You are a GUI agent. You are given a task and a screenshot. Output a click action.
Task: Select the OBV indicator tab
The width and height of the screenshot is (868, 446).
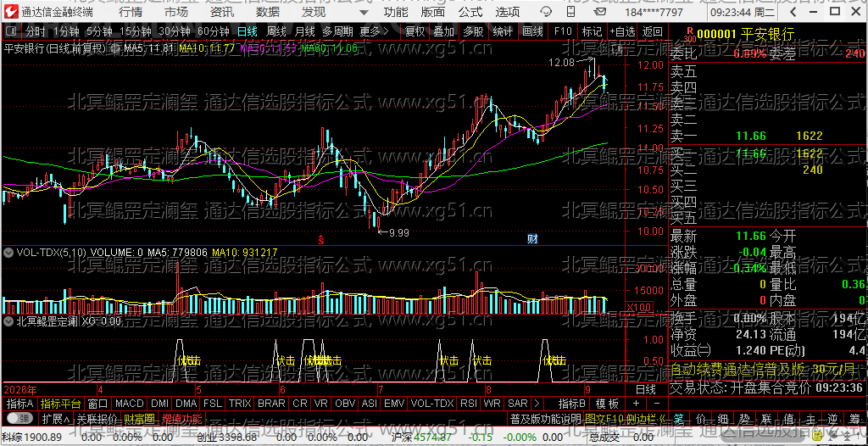click(x=345, y=404)
